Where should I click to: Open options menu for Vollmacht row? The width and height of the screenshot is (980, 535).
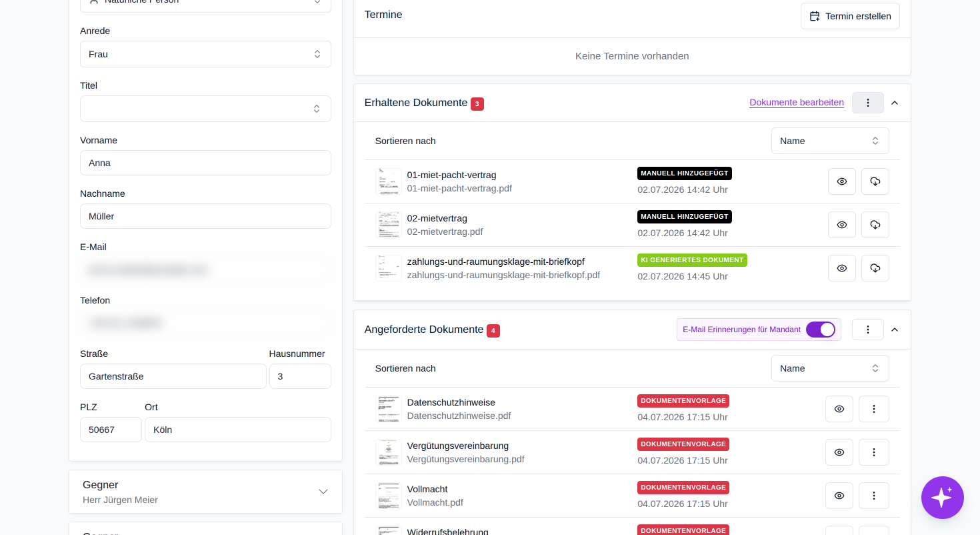873,496
